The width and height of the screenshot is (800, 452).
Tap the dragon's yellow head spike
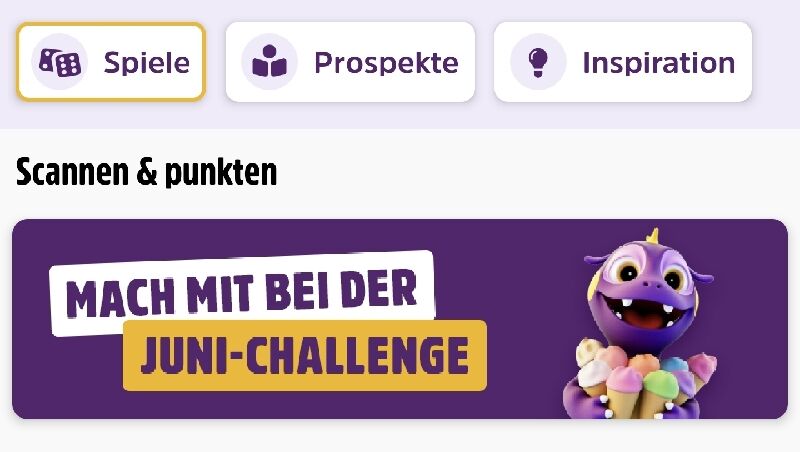pyautogui.click(x=652, y=235)
